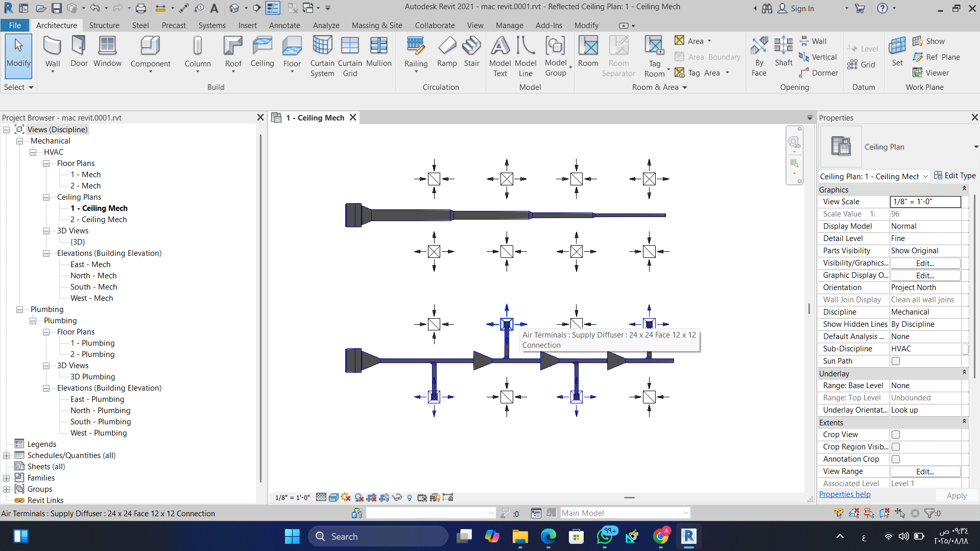
Task: Select the Shaft opening tool
Action: pos(783,52)
